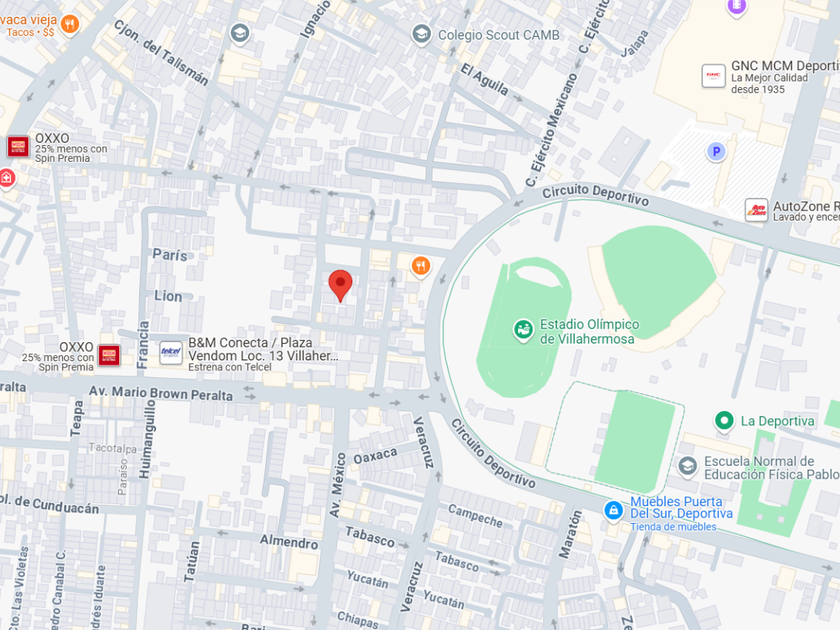
Task: Click the Estadio Olímpico de Villahermosa label
Action: (589, 332)
